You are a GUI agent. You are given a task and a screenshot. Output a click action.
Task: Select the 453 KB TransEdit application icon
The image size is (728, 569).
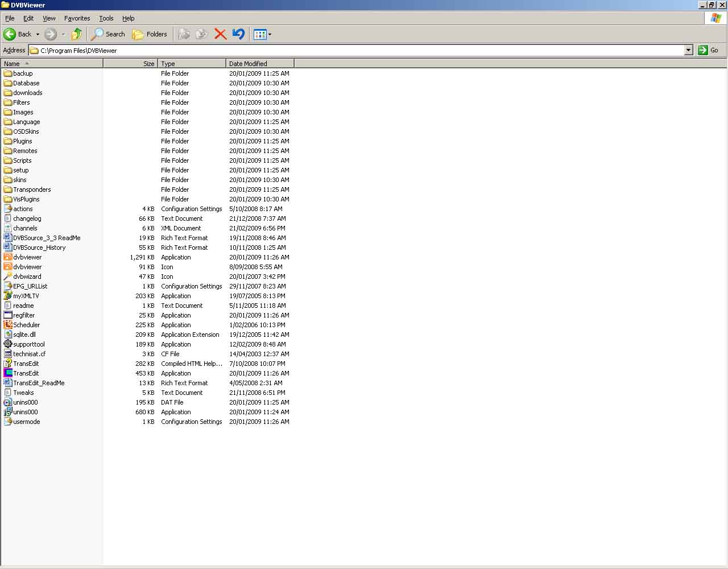(x=8, y=373)
